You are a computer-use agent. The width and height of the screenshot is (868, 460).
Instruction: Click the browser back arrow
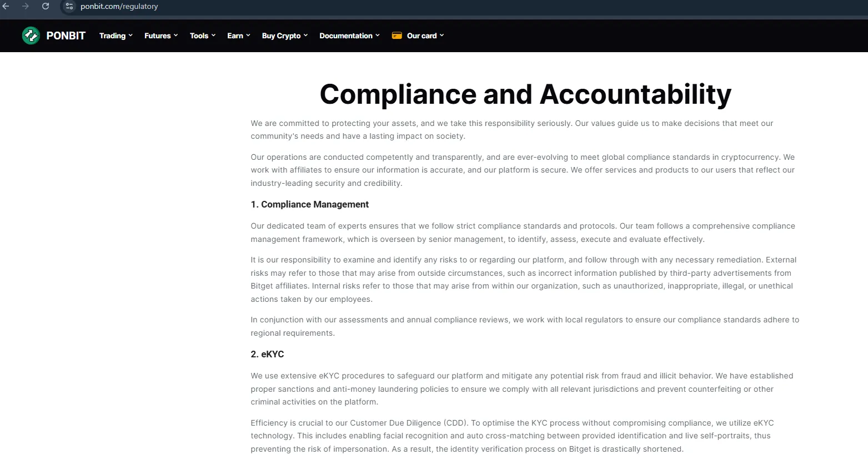click(6, 6)
